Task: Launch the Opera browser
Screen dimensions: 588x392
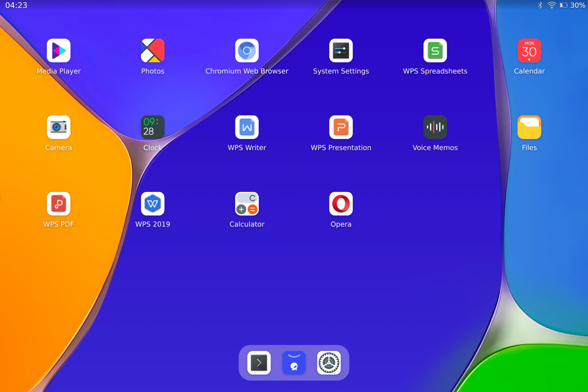Action: click(341, 204)
